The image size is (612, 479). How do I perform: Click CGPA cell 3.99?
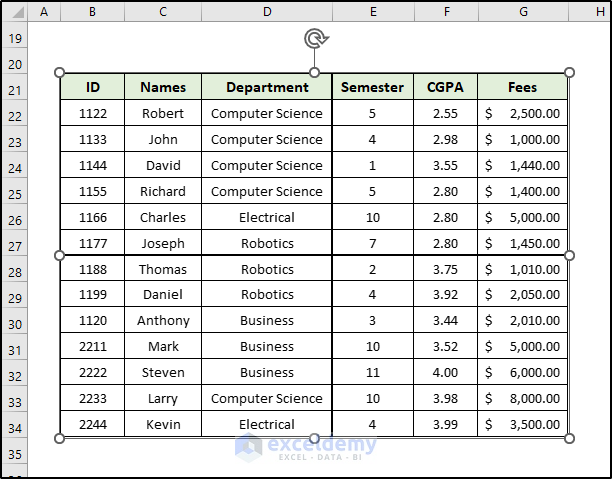pos(445,424)
